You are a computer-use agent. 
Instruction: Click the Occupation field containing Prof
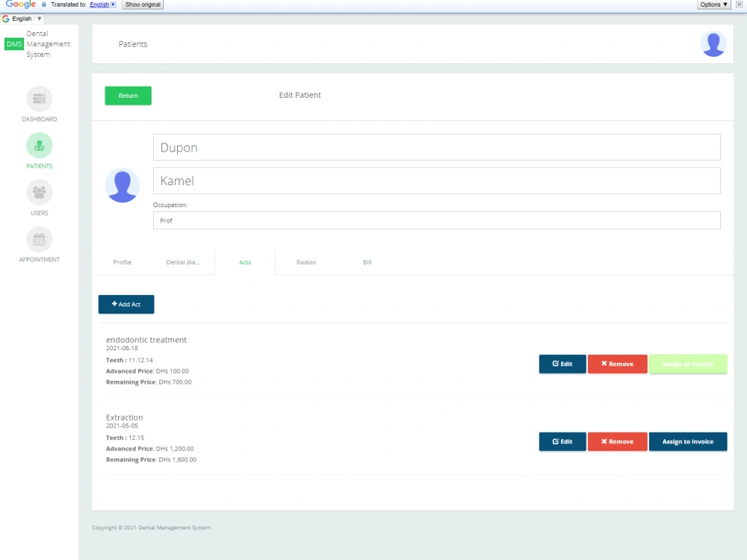(x=436, y=220)
